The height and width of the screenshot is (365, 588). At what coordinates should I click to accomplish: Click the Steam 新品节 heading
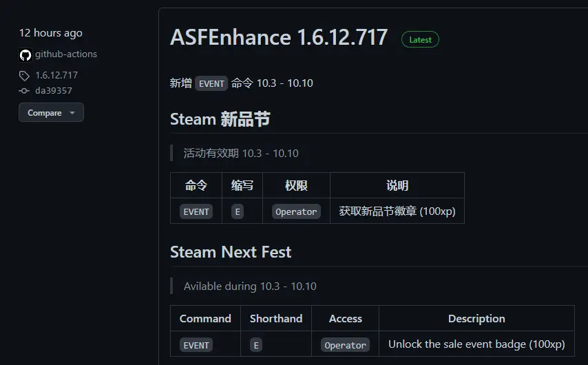(x=220, y=119)
